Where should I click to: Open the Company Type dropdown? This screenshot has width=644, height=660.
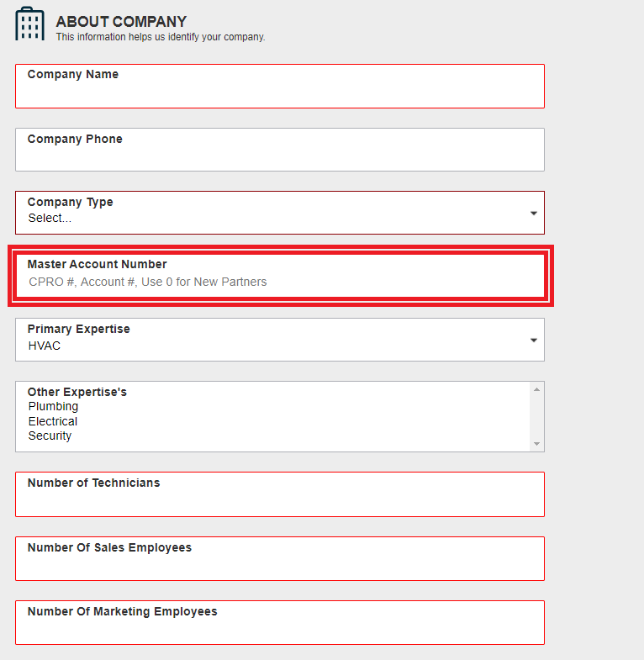coord(280,213)
